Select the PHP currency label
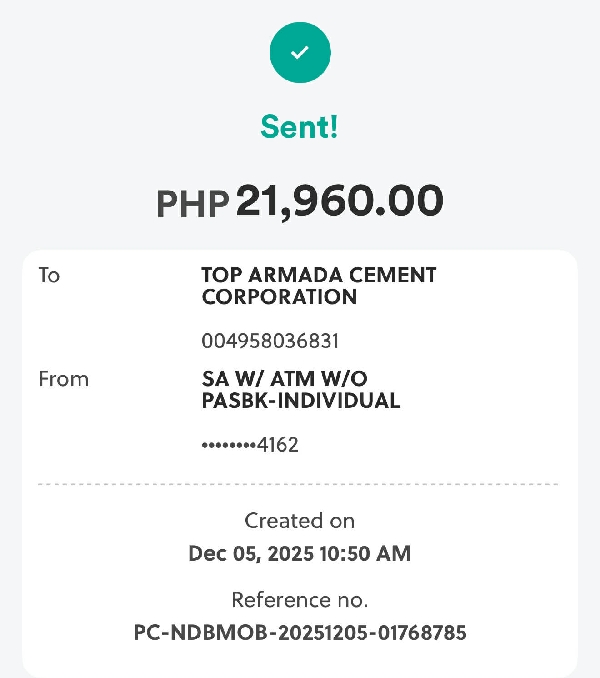The image size is (600, 678). 193,205
